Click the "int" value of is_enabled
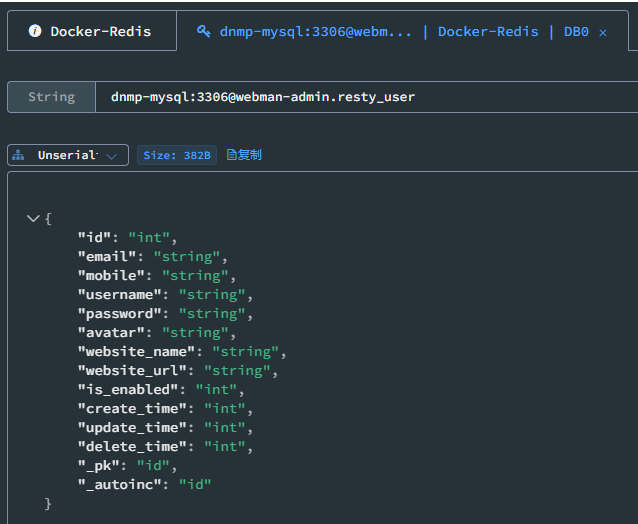Viewport: 638px width, 524px height. coord(216,390)
